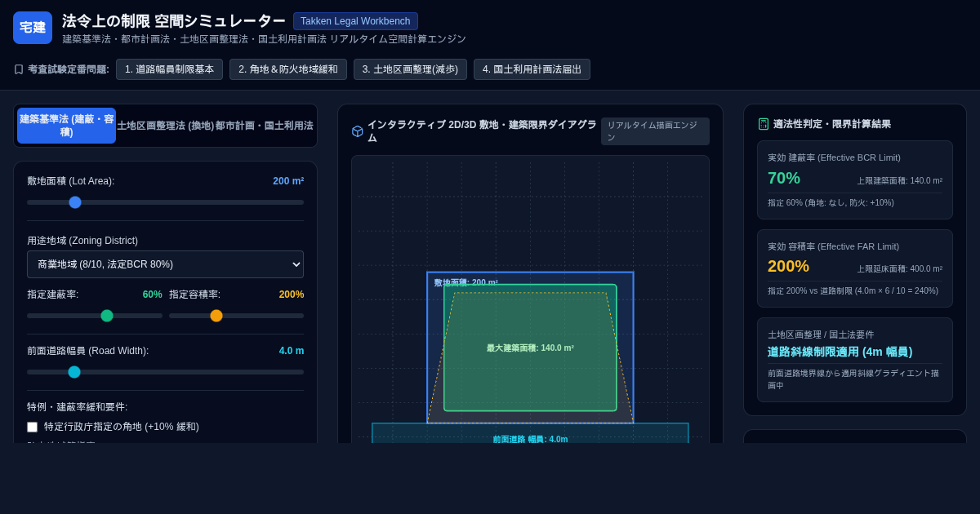Click the 70% effective BCR value
This screenshot has height=514, width=980.
[x=784, y=178]
